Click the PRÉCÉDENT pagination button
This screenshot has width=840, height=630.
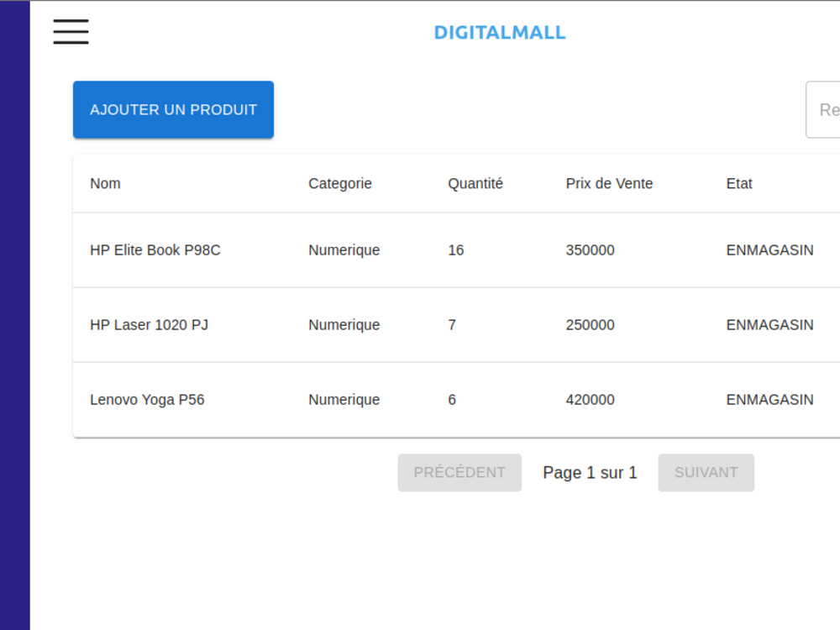pos(459,472)
